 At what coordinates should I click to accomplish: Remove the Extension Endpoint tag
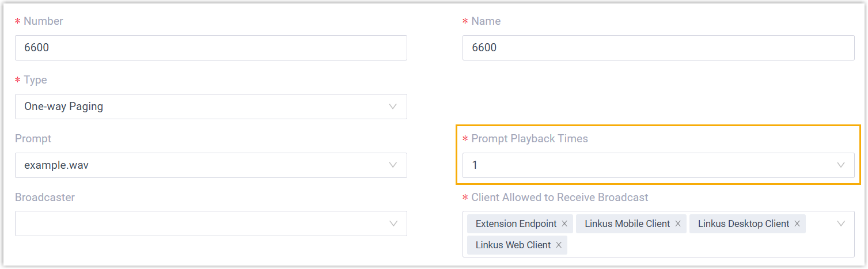[x=564, y=224]
